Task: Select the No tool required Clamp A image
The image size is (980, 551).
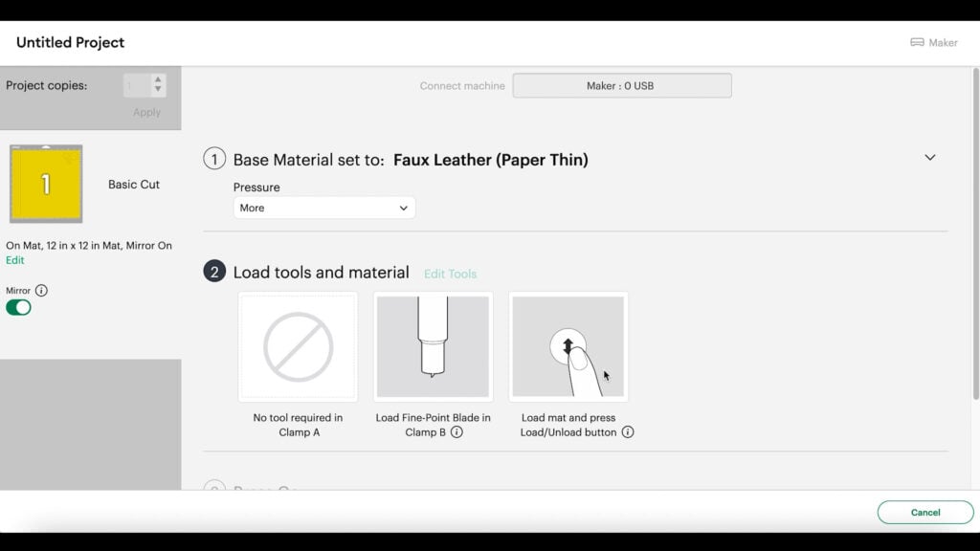Action: 299,346
